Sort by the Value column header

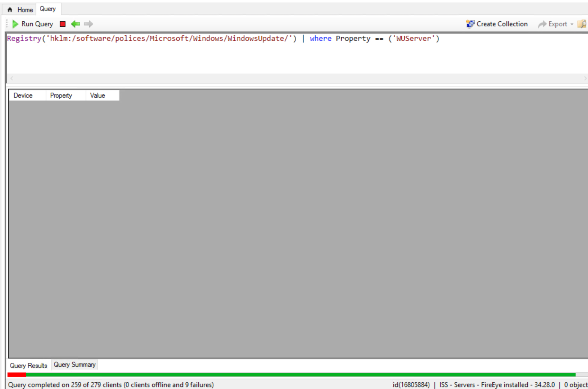[102, 95]
